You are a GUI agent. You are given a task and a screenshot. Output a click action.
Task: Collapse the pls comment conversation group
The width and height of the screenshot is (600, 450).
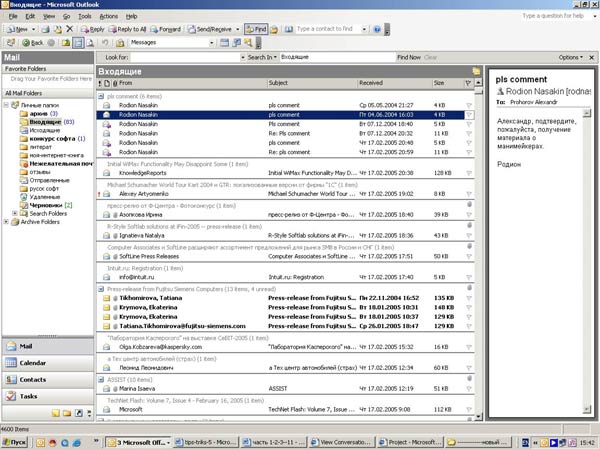point(101,95)
